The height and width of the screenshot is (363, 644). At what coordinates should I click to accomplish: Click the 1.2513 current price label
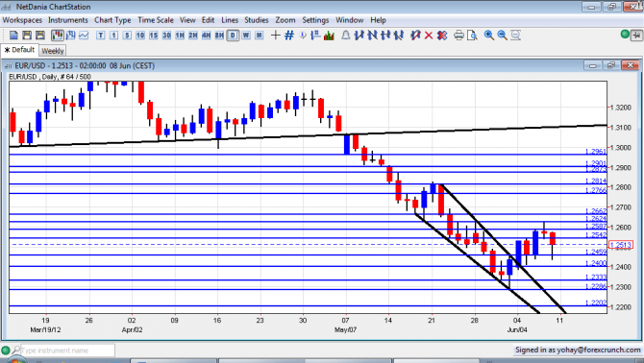tap(621, 245)
